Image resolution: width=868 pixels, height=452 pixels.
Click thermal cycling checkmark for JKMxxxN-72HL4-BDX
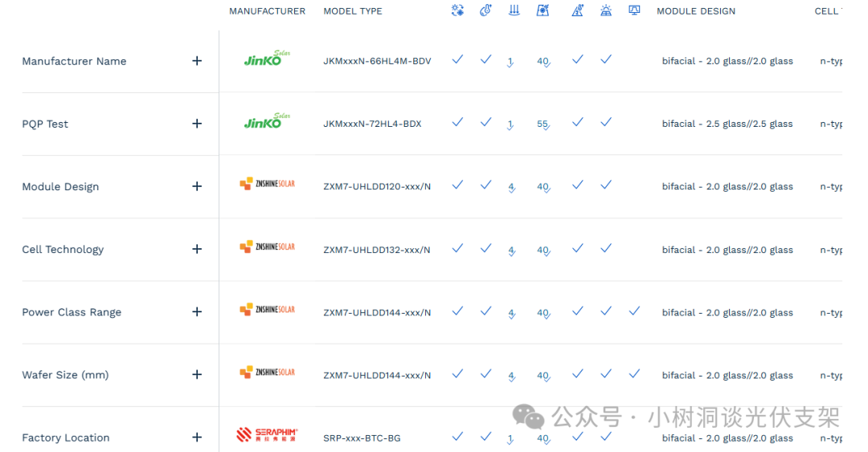point(457,122)
